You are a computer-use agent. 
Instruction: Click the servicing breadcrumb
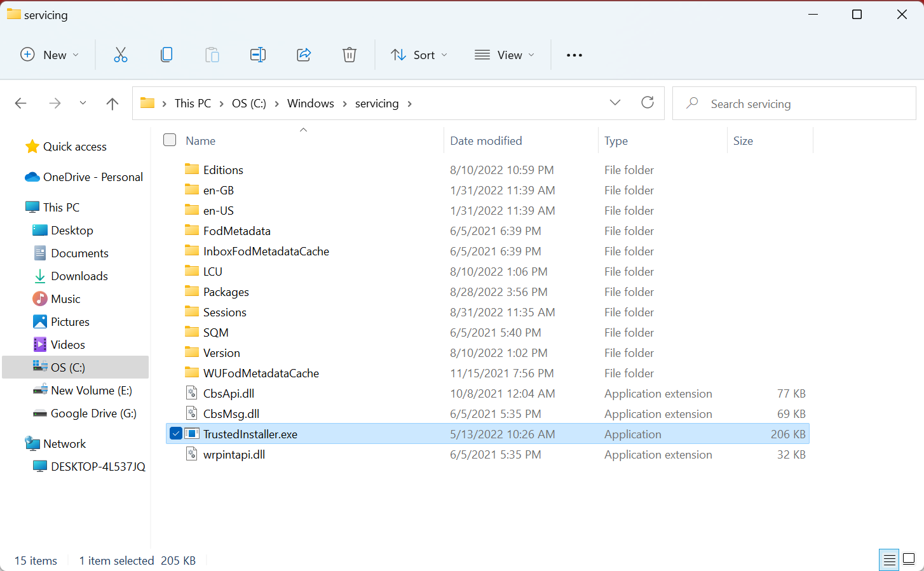click(x=377, y=104)
